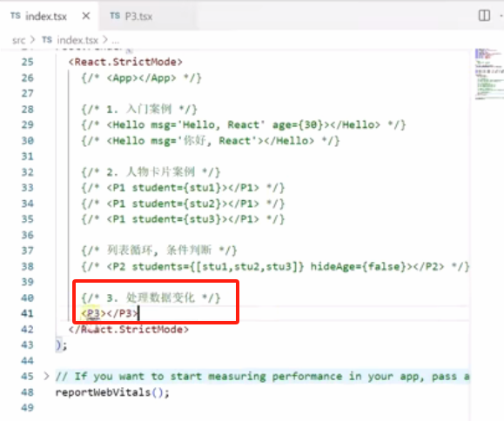Click the TS file icon on index.tsx tab
Screen dimensions: 504x421
click(x=16, y=16)
